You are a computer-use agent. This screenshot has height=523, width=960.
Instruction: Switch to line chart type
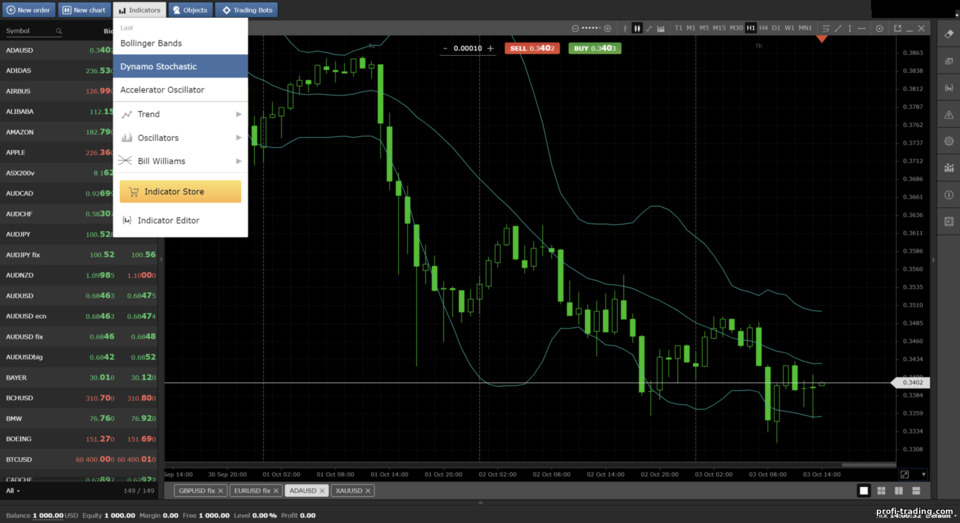[649, 28]
